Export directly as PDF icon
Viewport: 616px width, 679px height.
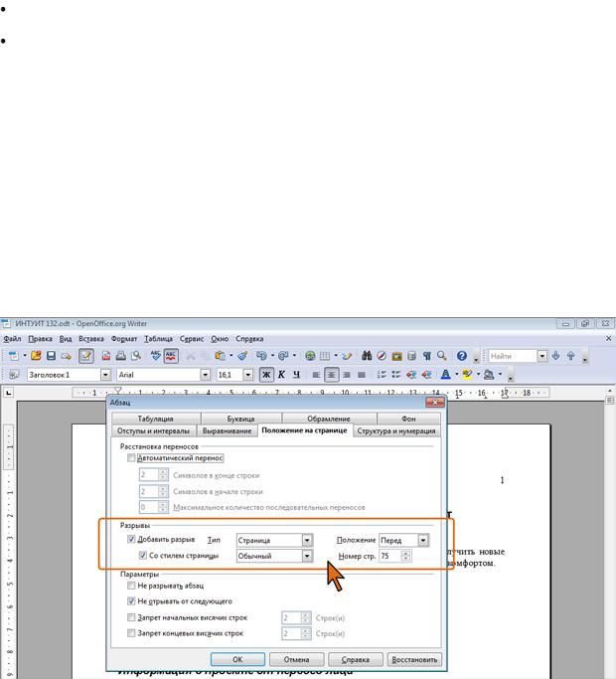coord(106,356)
